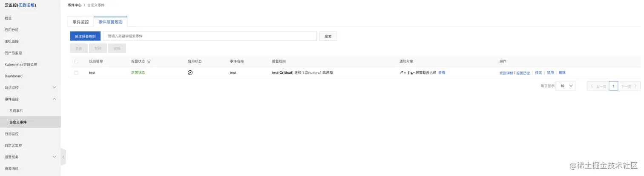This screenshot has height=176, width=644.
Task: Click the 禁用 link in the test row
Action: (x=550, y=72)
